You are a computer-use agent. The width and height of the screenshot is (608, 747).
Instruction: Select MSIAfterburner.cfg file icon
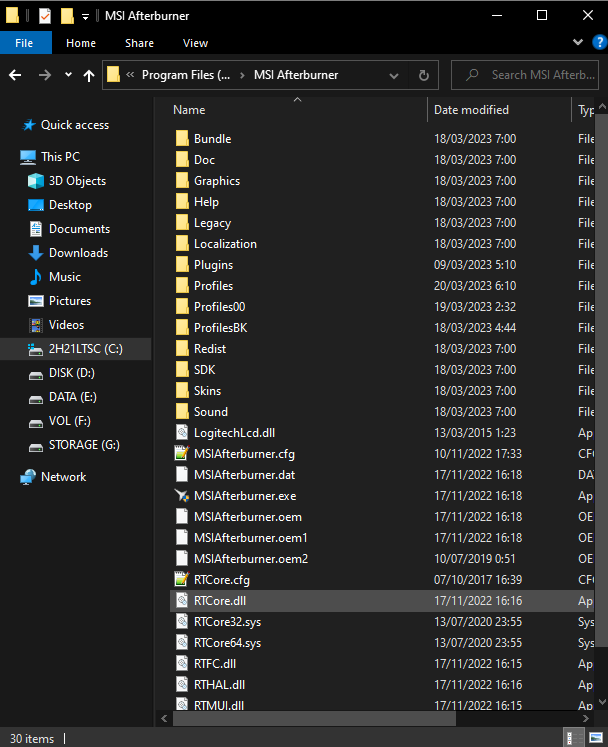point(182,454)
